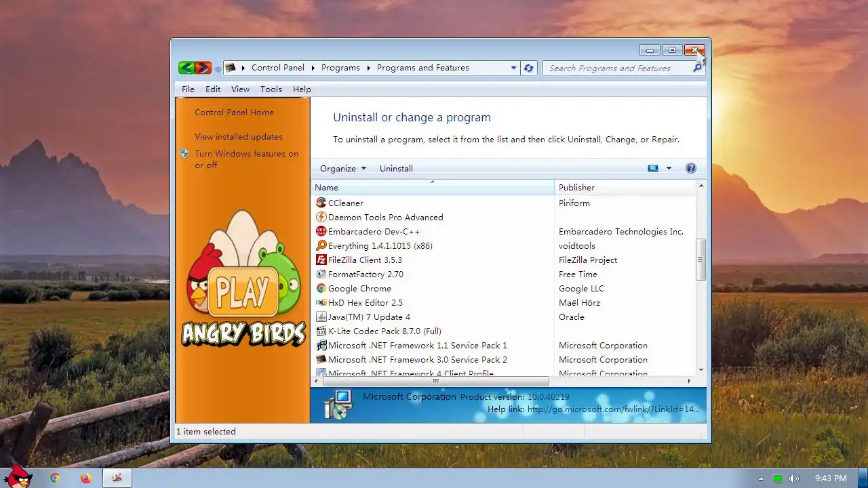Click the blue help question mark icon

click(x=691, y=168)
